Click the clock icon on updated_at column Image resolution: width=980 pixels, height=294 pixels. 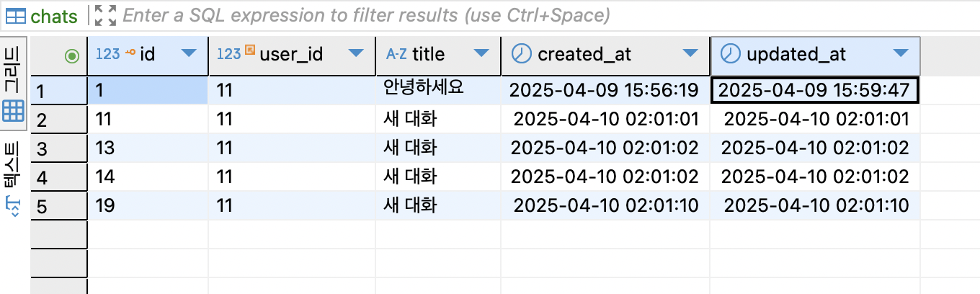[x=731, y=54]
